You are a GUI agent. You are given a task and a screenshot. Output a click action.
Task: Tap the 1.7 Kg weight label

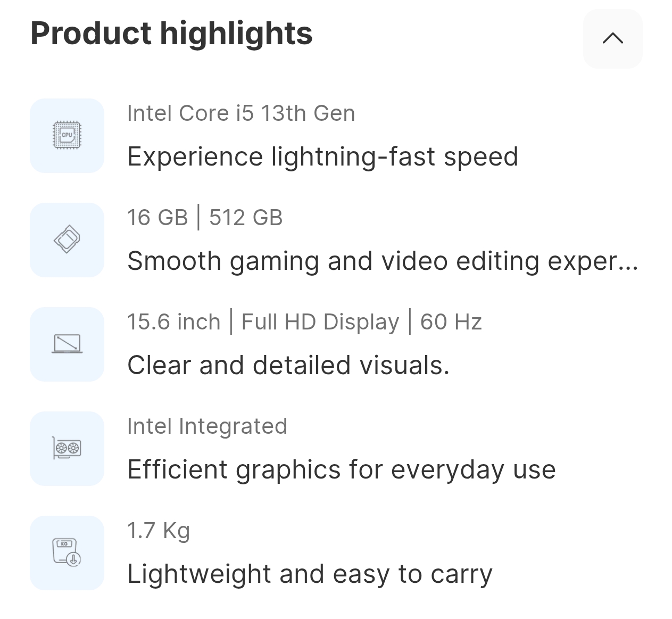(x=159, y=531)
